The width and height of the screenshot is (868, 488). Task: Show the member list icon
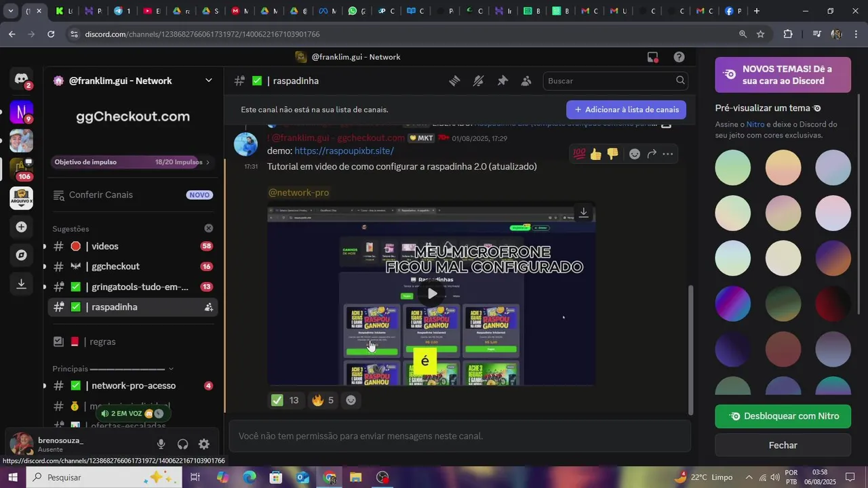(x=526, y=81)
